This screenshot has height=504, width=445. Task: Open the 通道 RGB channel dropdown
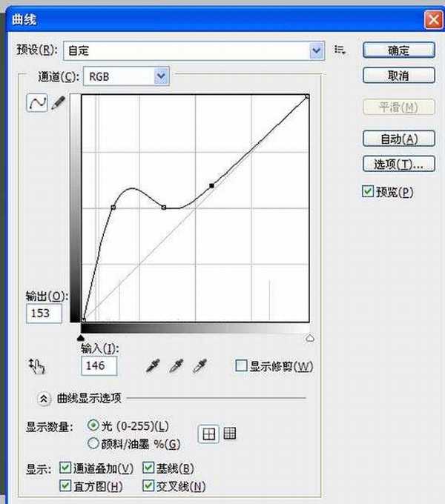coord(161,76)
